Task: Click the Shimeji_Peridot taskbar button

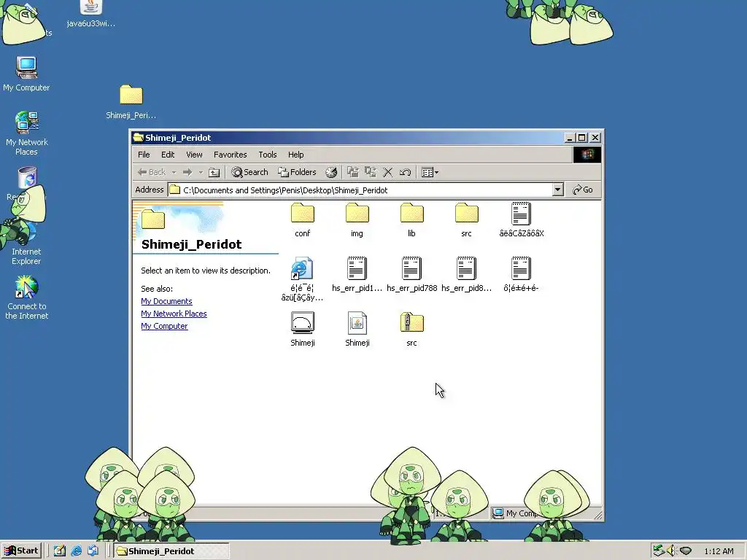Action: [171, 551]
